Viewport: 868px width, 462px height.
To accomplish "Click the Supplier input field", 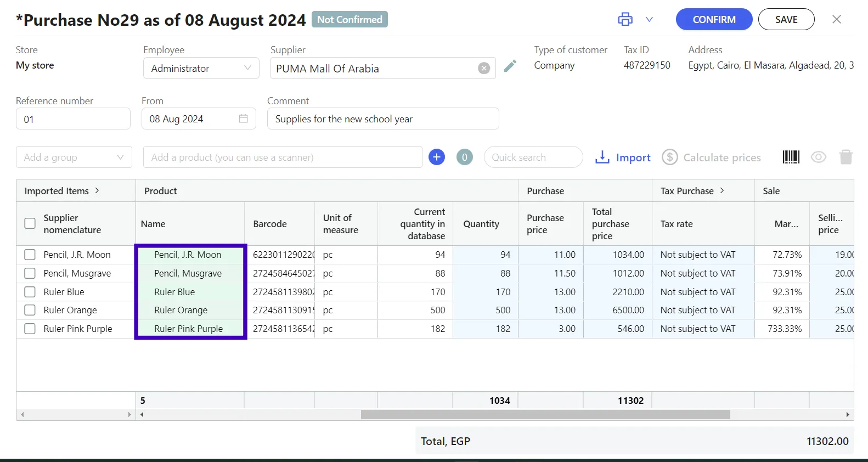I will [x=382, y=68].
